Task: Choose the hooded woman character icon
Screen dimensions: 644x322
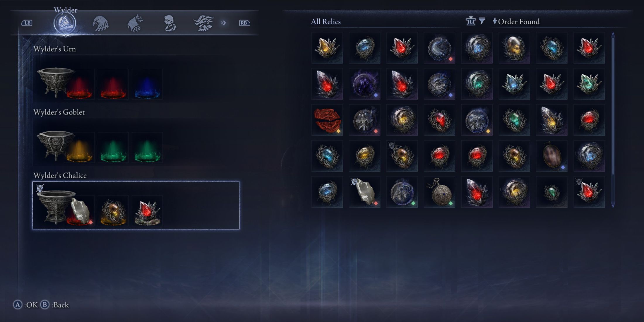Action: pos(170,23)
